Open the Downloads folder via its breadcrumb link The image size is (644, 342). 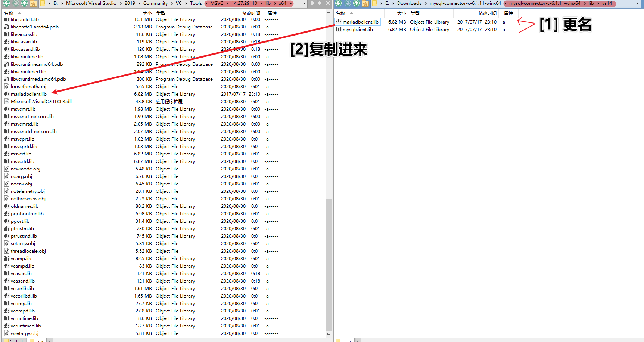[410, 3]
